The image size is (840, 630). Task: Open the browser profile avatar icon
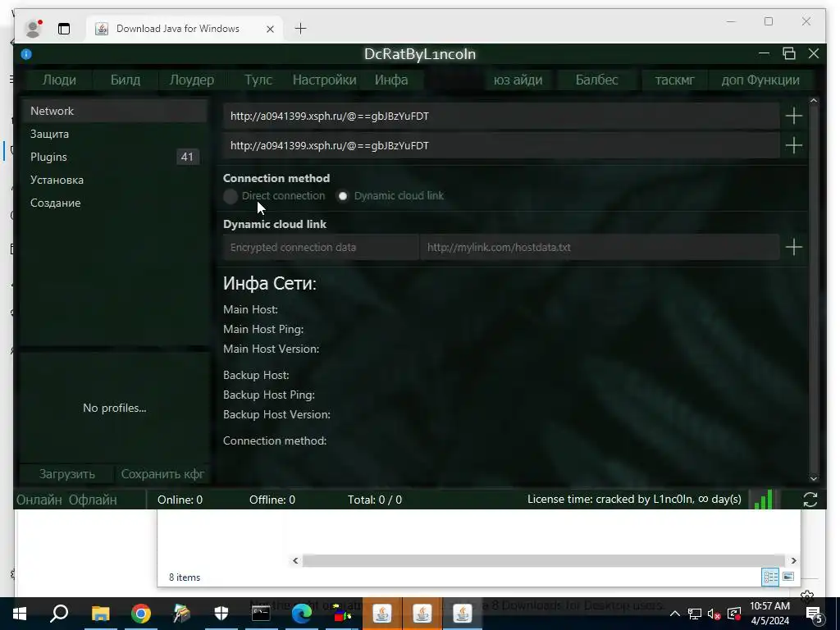tap(33, 29)
